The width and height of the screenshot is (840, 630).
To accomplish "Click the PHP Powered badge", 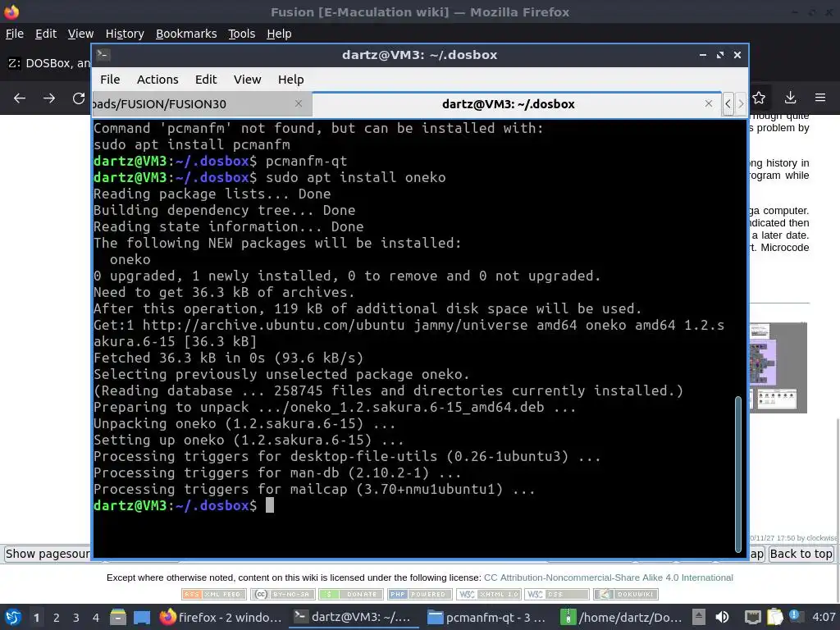I will (419, 594).
